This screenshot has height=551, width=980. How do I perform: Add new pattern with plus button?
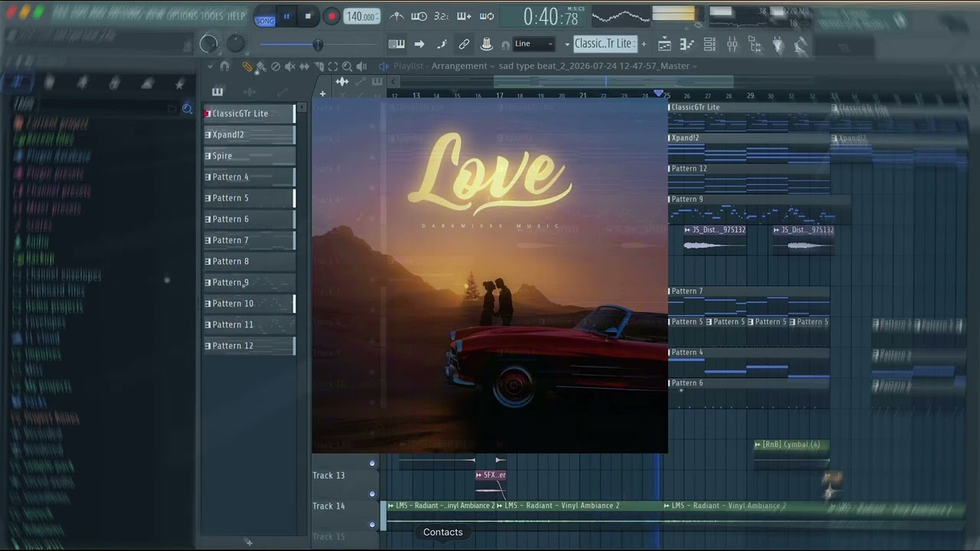click(x=644, y=44)
